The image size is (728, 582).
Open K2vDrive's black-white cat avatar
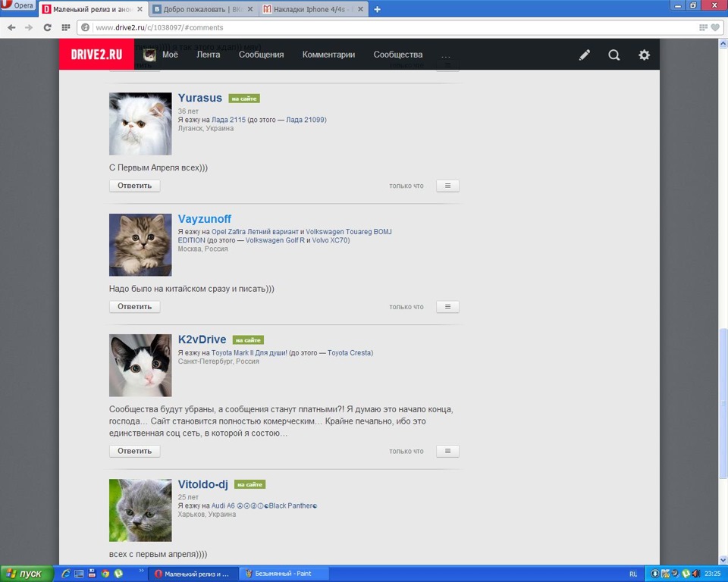pos(140,365)
